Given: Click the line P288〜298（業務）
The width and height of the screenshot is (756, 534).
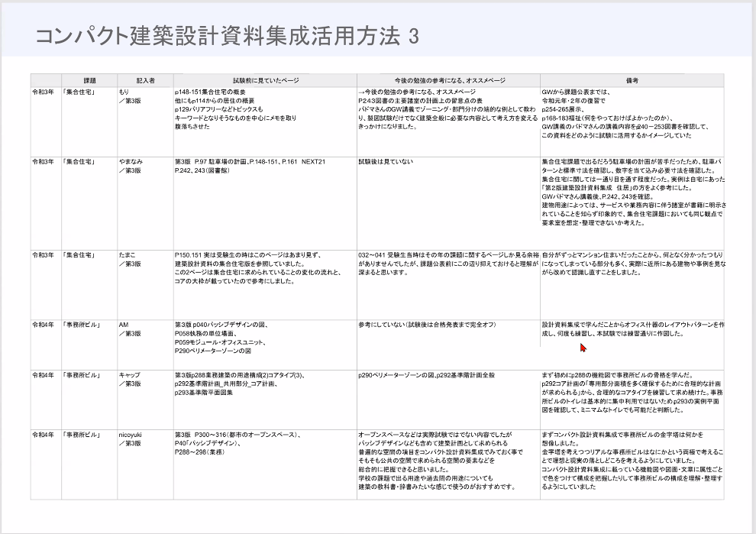Looking at the screenshot, I should [x=199, y=452].
